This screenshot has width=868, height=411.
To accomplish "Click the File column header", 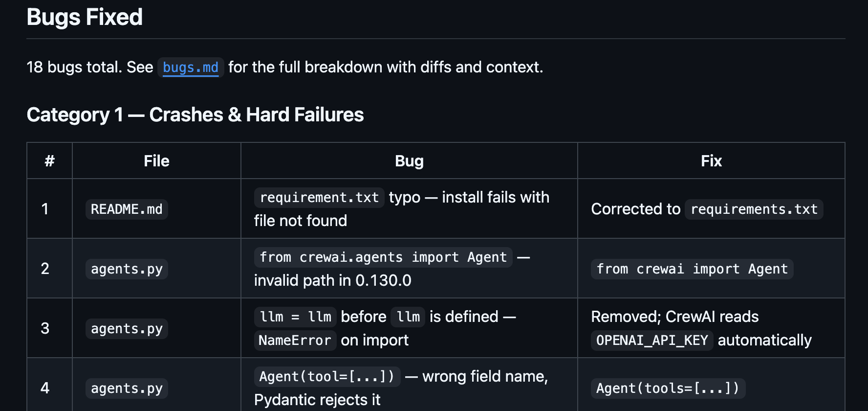I will tap(156, 161).
